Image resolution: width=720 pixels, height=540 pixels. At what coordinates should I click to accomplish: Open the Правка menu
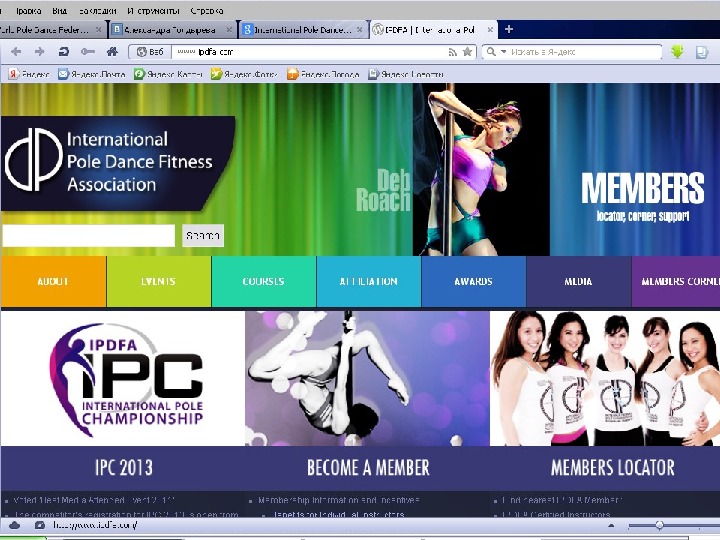[28, 11]
